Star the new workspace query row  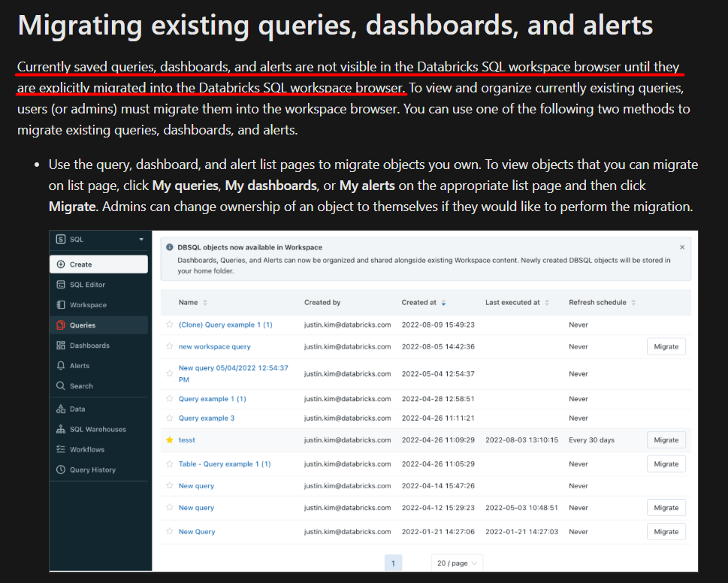(x=170, y=346)
